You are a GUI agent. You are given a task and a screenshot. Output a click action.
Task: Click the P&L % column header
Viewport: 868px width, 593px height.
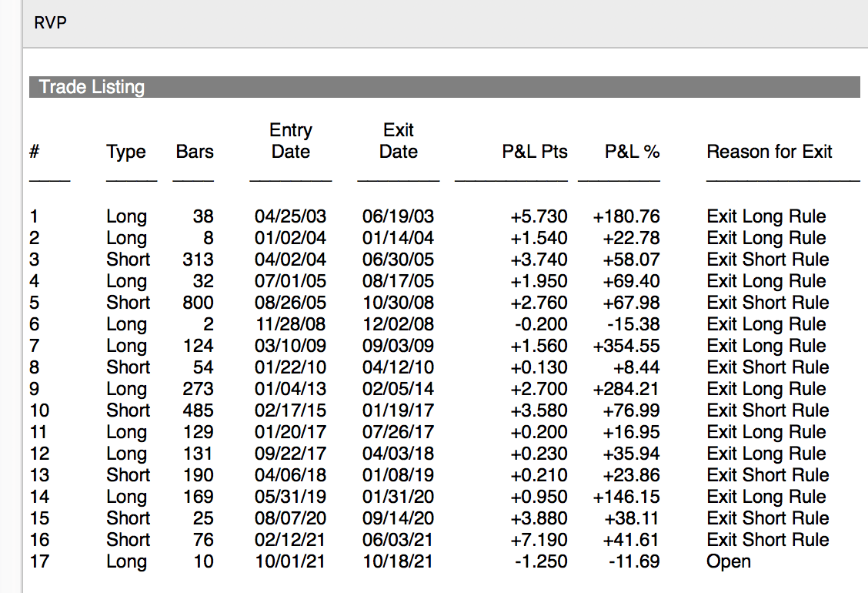(632, 152)
